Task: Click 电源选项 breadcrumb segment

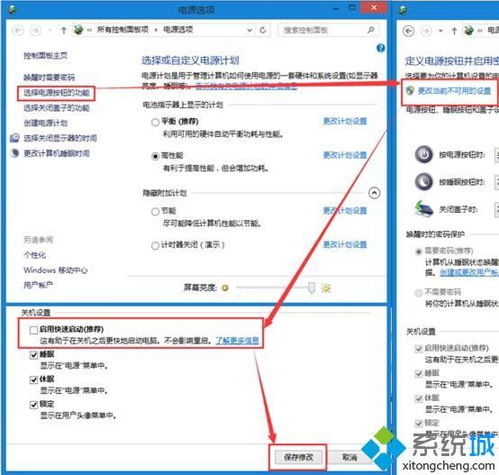Action: pyautogui.click(x=178, y=29)
